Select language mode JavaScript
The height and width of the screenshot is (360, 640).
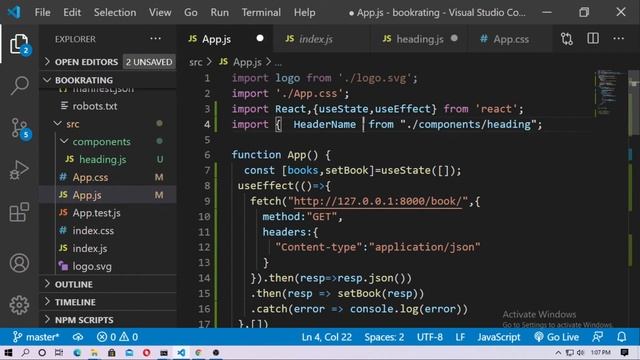[x=499, y=337]
